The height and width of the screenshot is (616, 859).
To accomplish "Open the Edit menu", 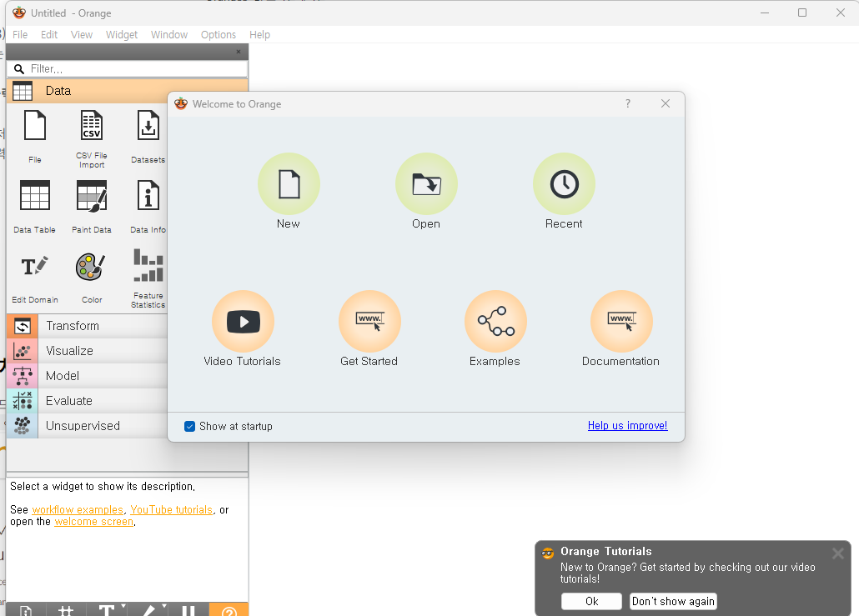I will 49,34.
